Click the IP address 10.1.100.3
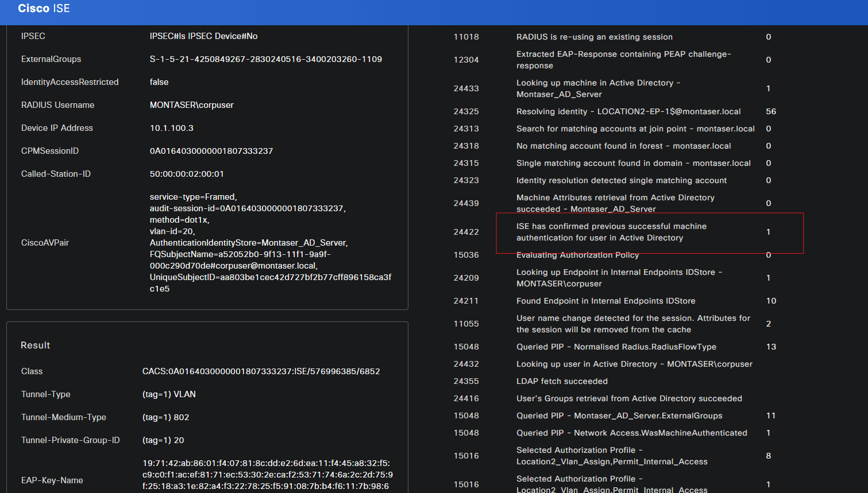The width and height of the screenshot is (868, 493). pos(172,128)
